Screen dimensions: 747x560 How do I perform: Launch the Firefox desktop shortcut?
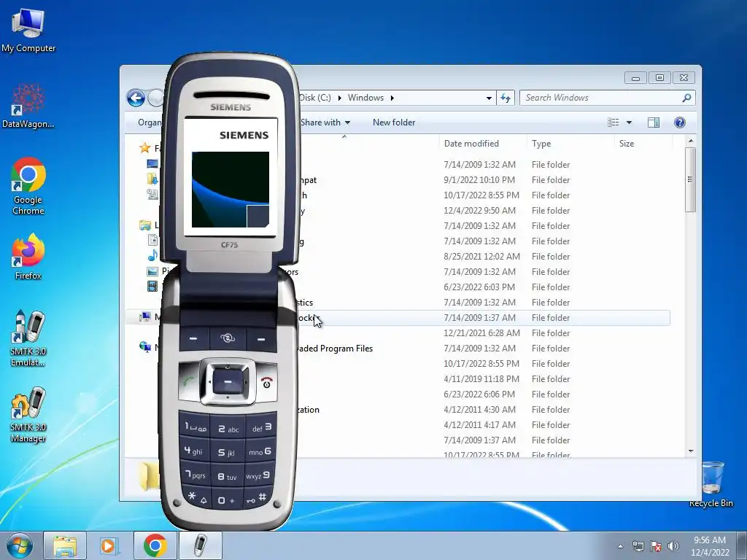[28, 256]
